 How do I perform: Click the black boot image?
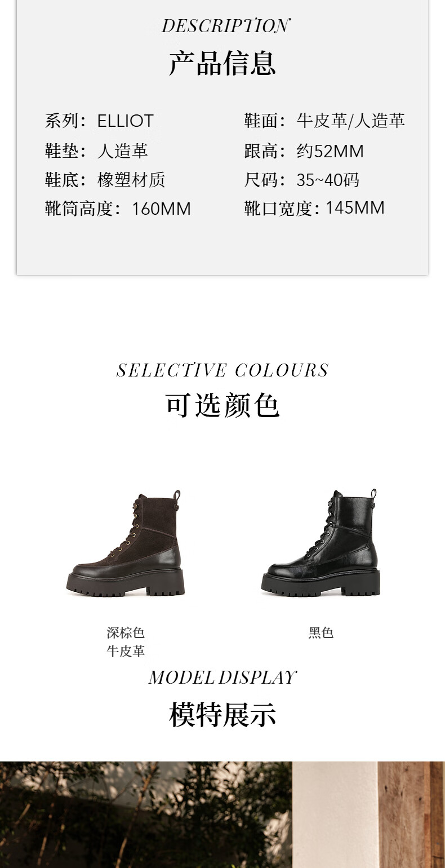tap(321, 543)
